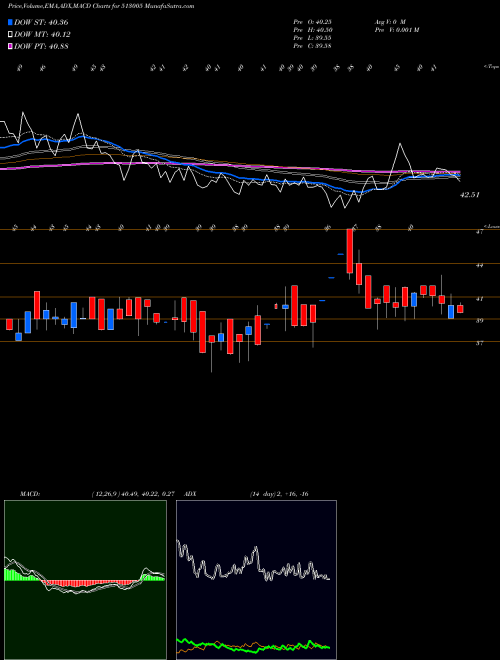
Task: Click the 37 axis label
Action: tap(479, 343)
